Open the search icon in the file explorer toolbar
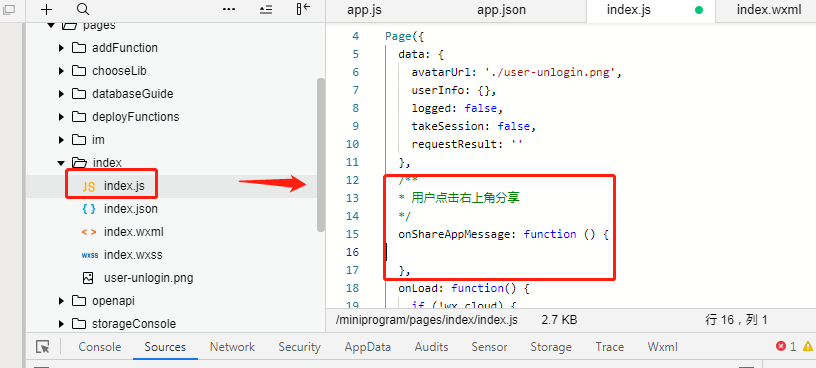The width and height of the screenshot is (816, 368). point(83,9)
